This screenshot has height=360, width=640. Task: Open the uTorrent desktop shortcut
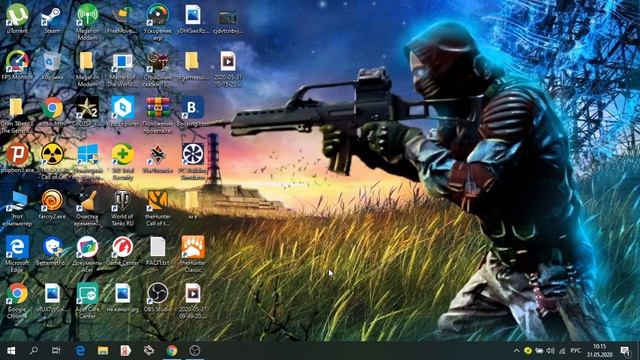click(17, 16)
